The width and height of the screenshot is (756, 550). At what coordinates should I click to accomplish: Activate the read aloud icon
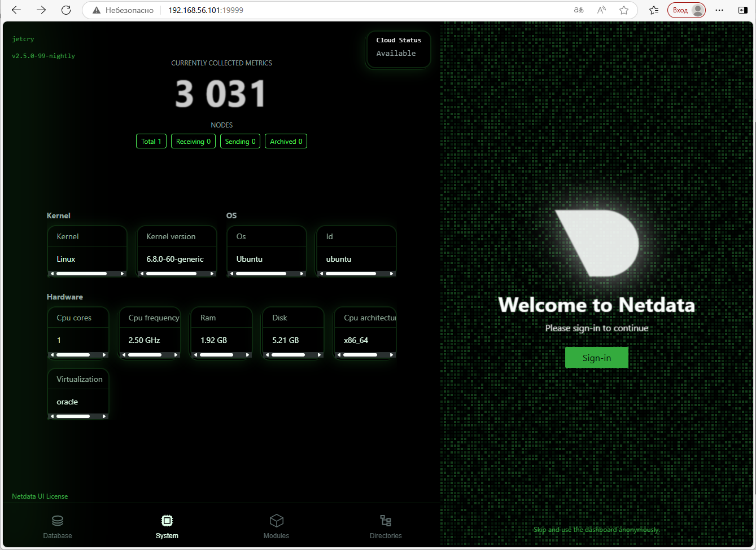(601, 10)
